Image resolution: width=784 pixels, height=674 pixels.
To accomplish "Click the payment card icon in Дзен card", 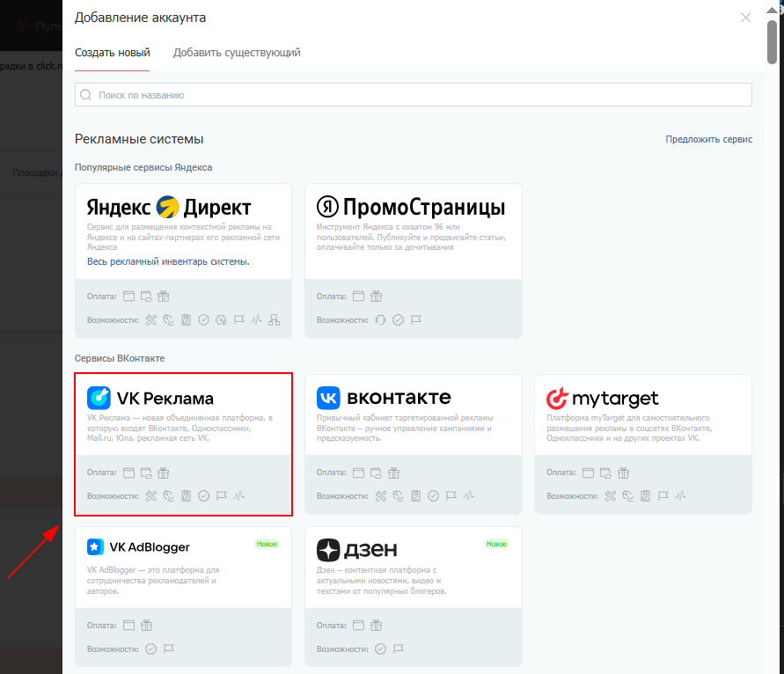I will pos(358,625).
